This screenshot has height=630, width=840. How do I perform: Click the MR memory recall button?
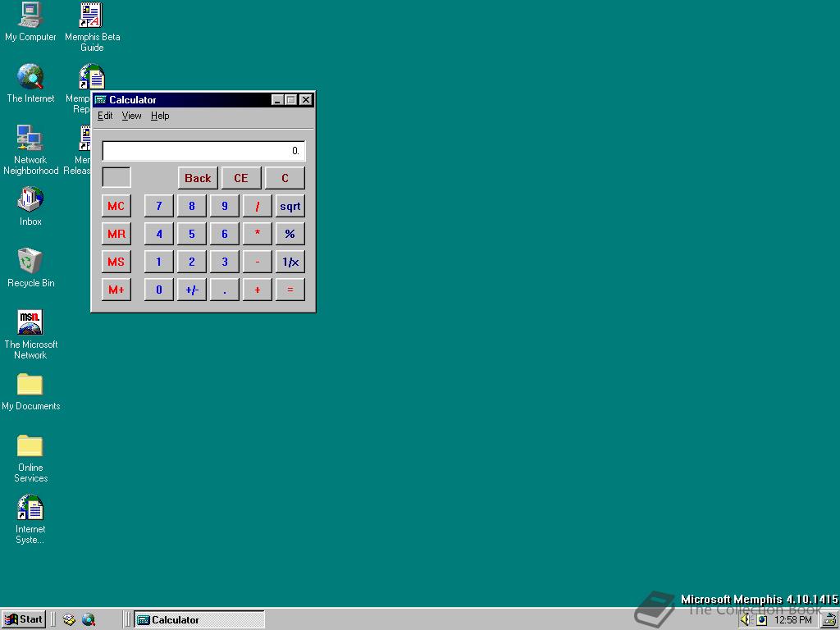pos(116,234)
